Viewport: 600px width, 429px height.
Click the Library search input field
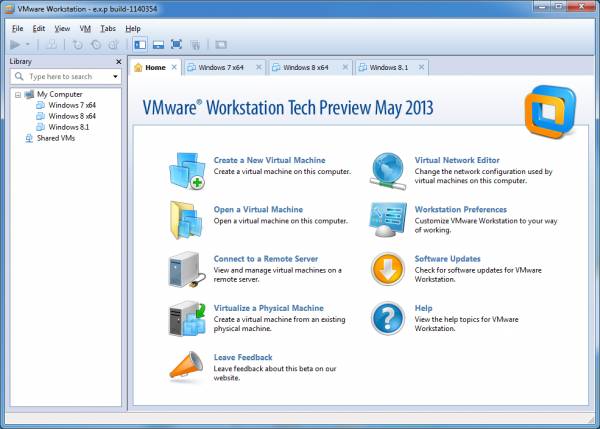point(66,77)
